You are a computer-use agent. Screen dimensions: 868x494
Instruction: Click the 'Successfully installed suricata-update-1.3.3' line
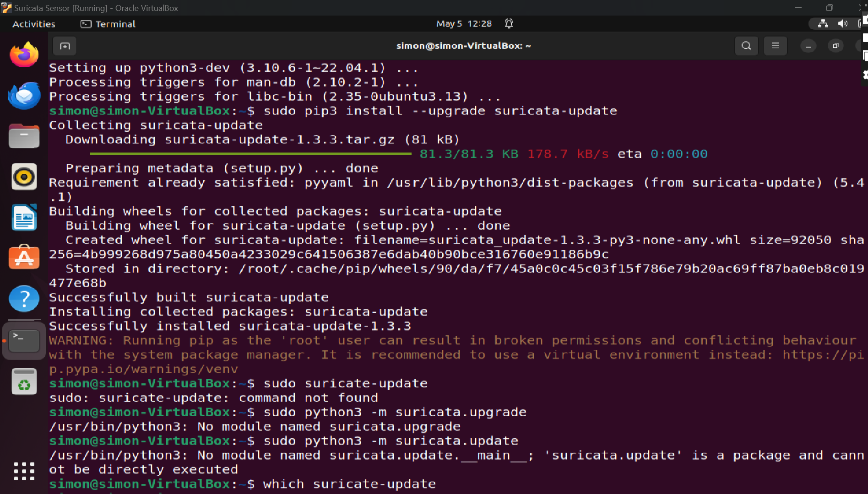(x=230, y=326)
